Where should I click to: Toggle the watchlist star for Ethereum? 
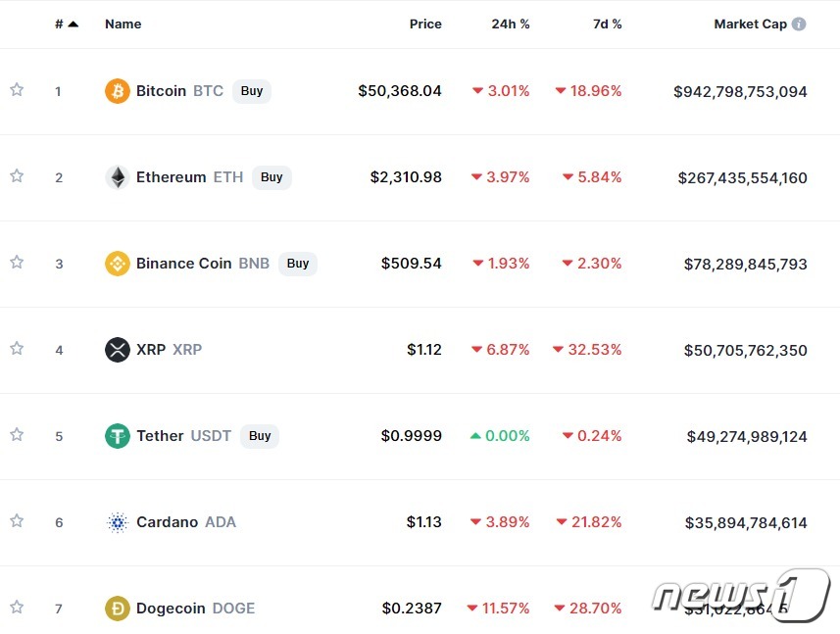pos(17,176)
